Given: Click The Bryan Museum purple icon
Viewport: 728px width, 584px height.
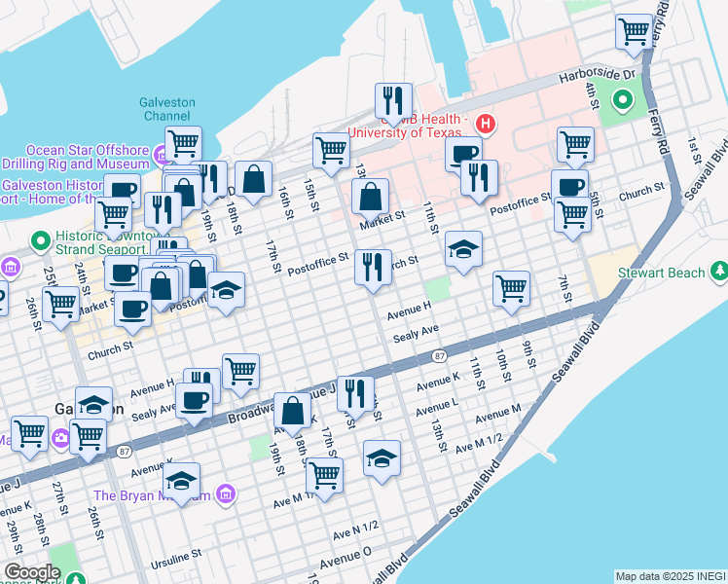Looking at the screenshot, I should 226,495.
